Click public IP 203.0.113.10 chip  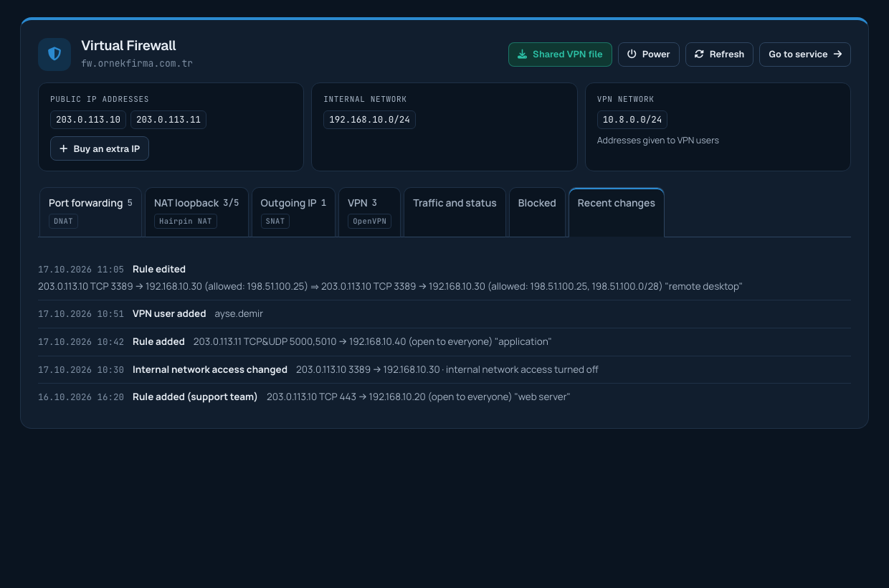coord(88,120)
